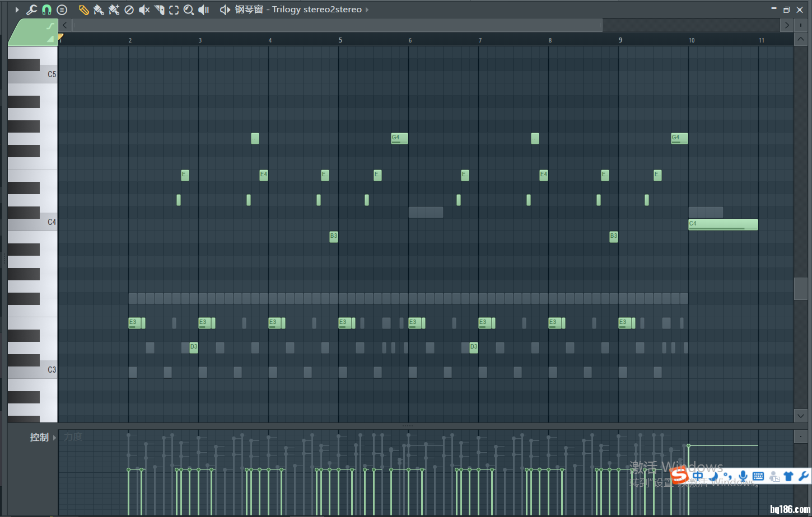Select the B3 note before bar 5
The width and height of the screenshot is (812, 517).
pyautogui.click(x=334, y=237)
